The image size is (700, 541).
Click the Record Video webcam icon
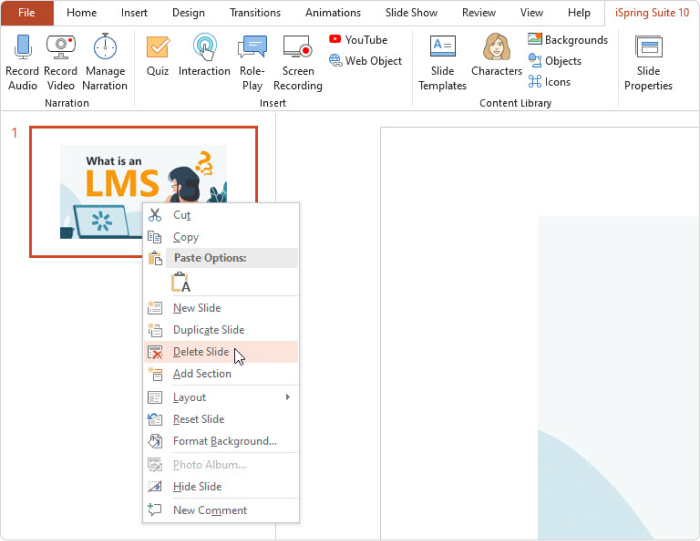coord(61,46)
